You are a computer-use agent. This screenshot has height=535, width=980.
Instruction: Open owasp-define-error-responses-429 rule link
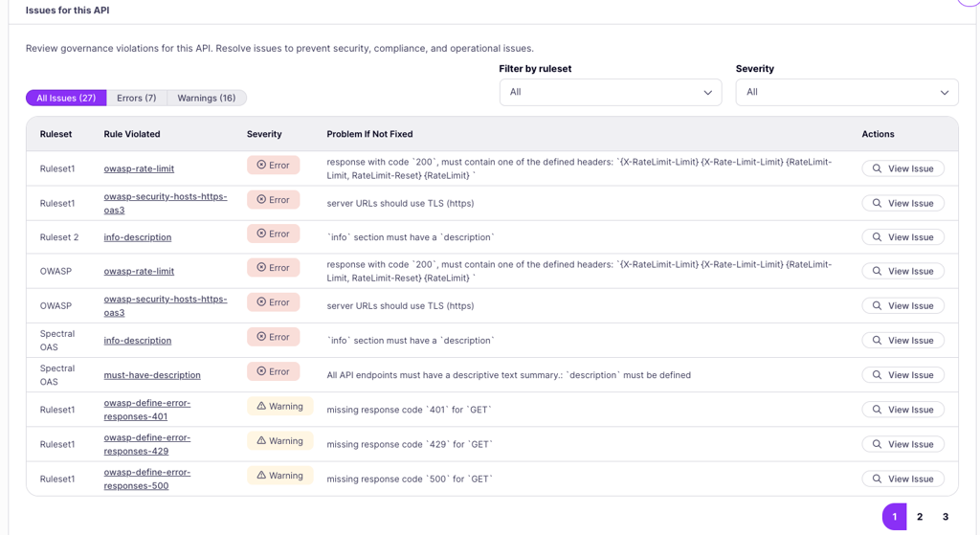146,444
